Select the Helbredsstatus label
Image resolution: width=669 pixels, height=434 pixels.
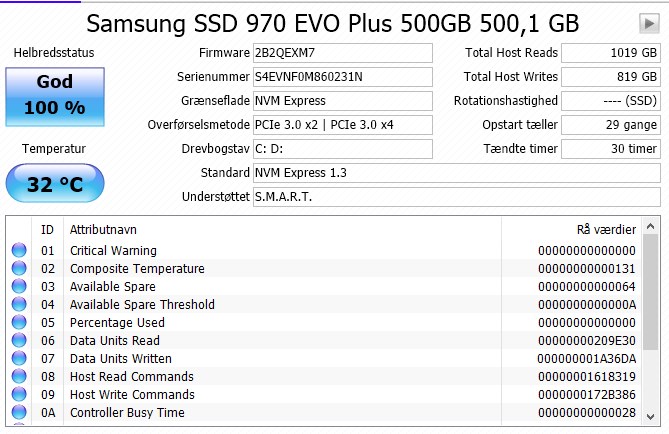54,52
